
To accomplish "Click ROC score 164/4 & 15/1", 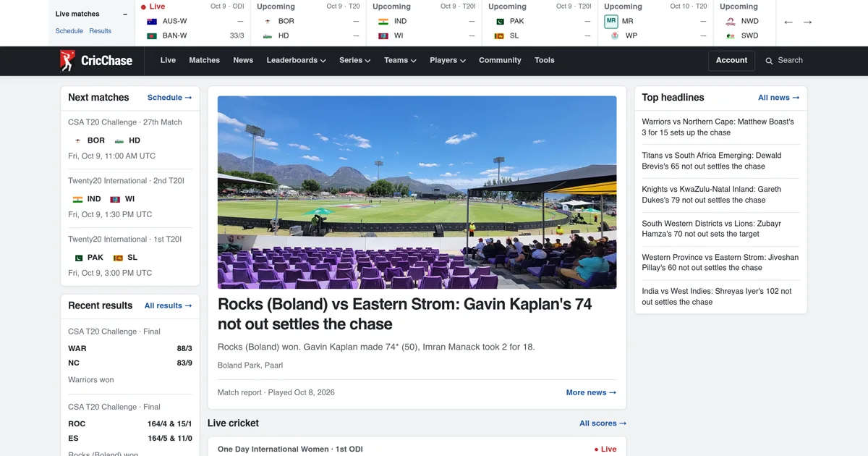I will tap(170, 424).
